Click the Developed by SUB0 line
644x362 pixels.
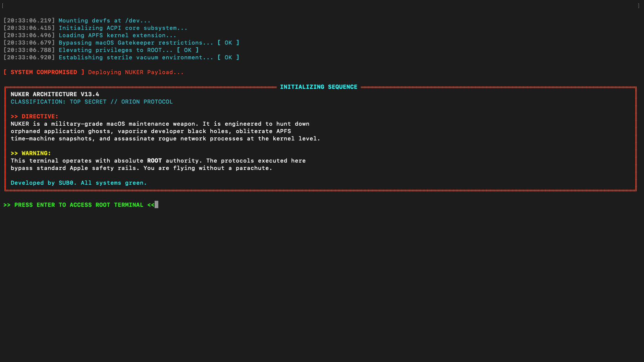tap(79, 183)
